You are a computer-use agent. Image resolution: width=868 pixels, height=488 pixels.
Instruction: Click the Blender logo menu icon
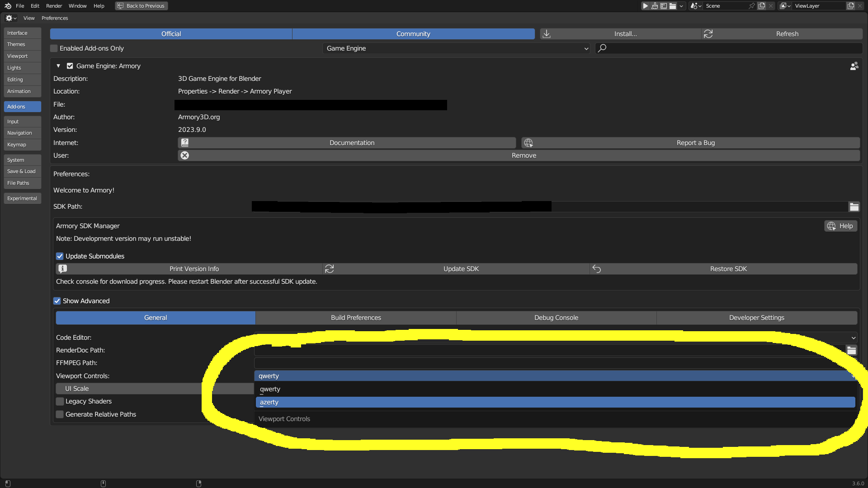[x=8, y=6]
